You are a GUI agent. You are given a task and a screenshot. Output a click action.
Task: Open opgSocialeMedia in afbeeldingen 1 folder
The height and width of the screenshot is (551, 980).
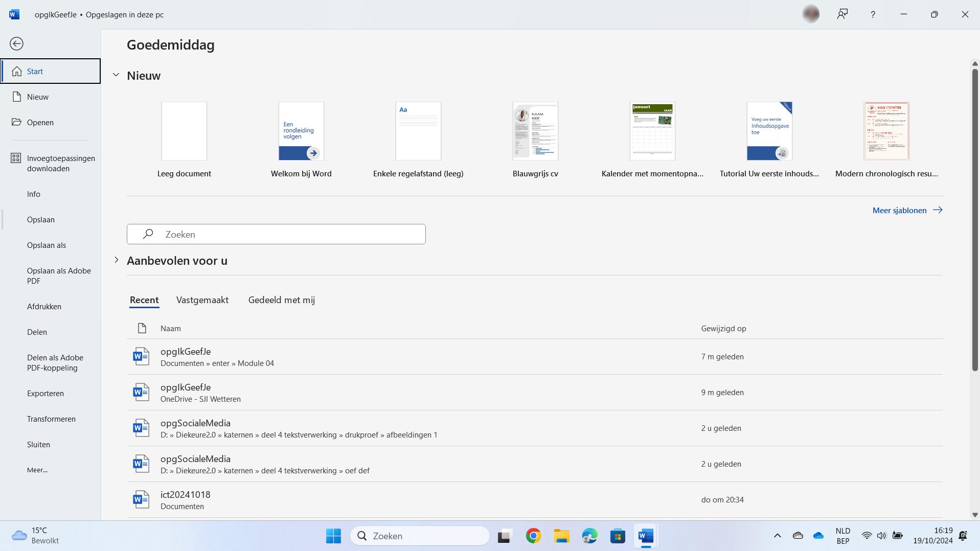pyautogui.click(x=535, y=428)
